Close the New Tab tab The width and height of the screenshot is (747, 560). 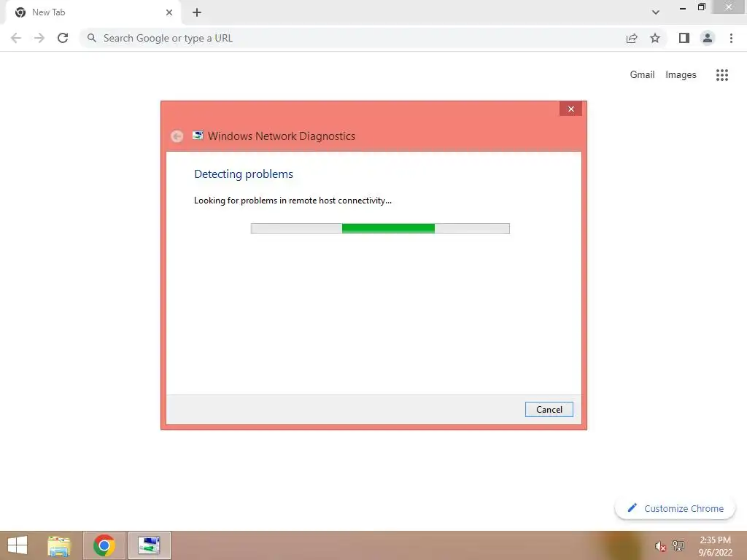pos(169,12)
